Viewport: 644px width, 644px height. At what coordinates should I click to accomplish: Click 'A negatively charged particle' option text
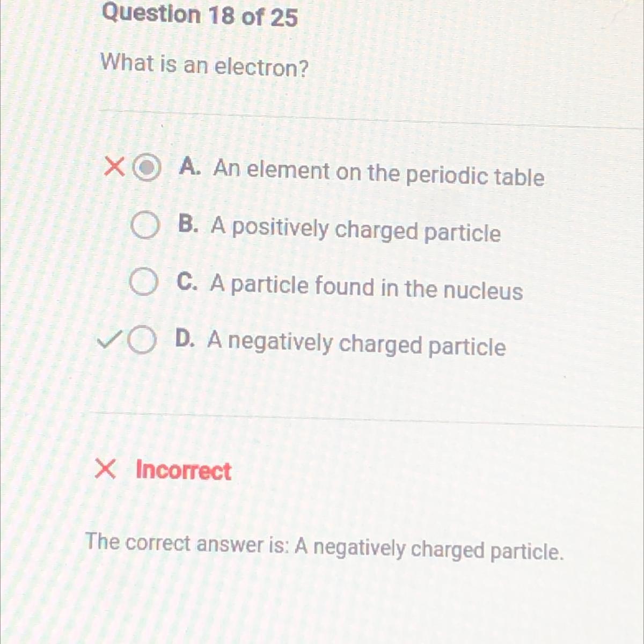356,343
